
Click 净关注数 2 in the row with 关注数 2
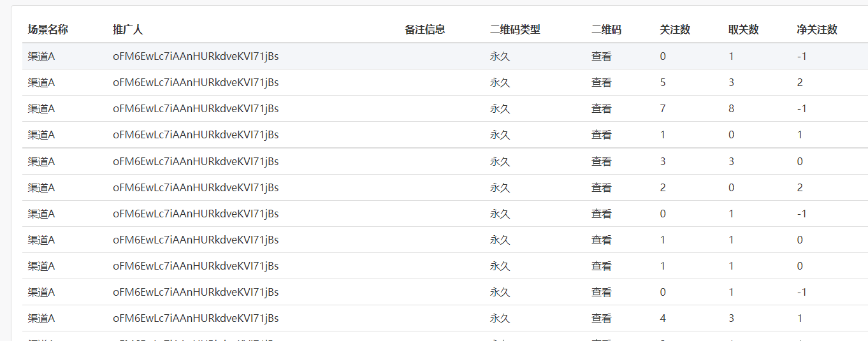coord(800,187)
